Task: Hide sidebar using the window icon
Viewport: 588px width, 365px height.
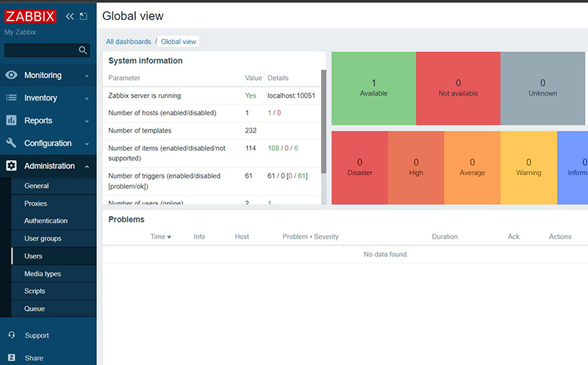Action: tap(84, 16)
